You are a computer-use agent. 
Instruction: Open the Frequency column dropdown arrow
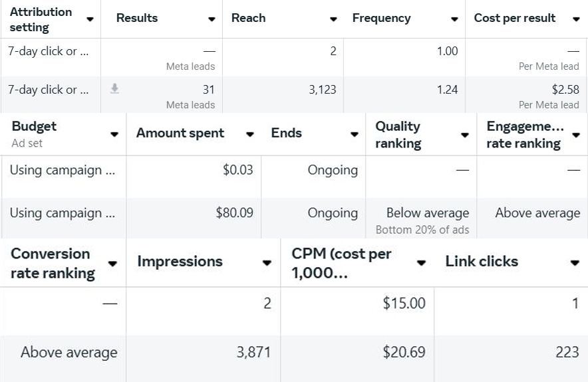[454, 19]
